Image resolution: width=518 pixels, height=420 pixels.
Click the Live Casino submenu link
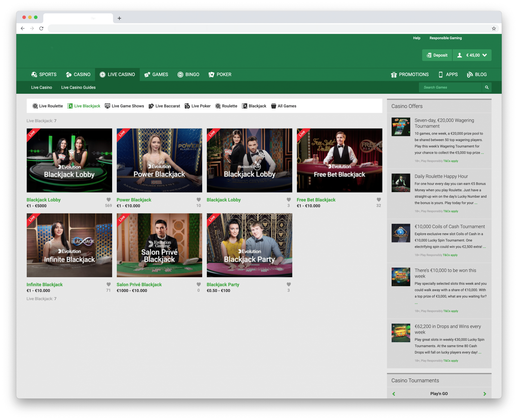[41, 87]
